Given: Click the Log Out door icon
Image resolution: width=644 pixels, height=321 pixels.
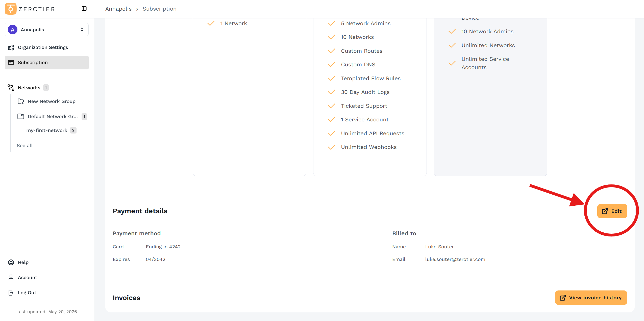Looking at the screenshot, I should [11, 293].
